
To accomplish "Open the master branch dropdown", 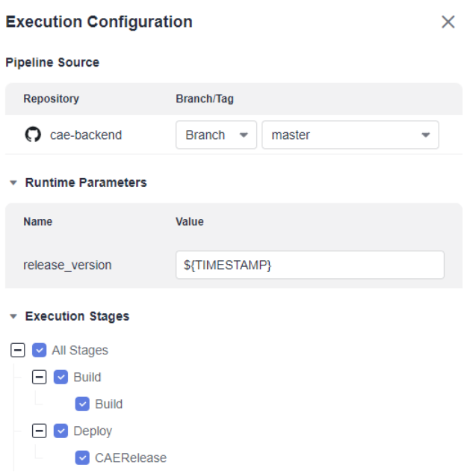I will click(x=350, y=135).
